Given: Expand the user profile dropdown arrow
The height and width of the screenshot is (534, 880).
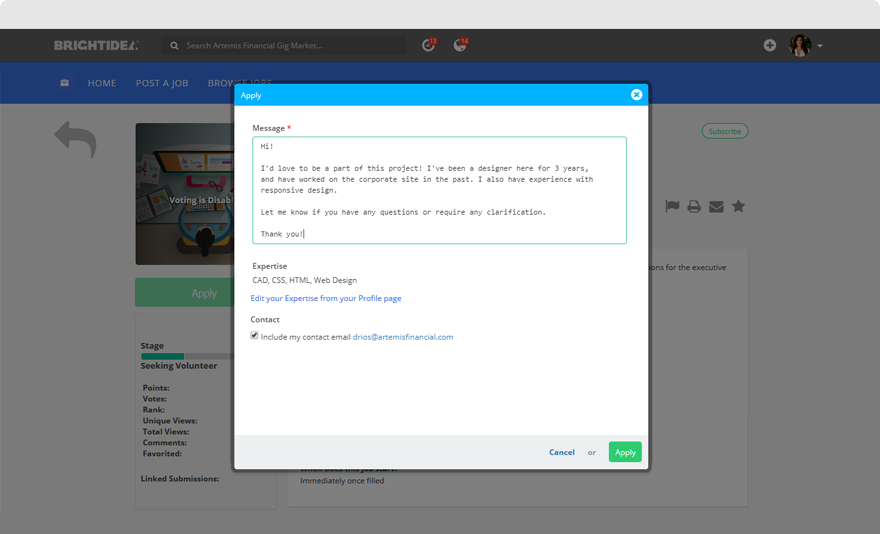Looking at the screenshot, I should (820, 46).
